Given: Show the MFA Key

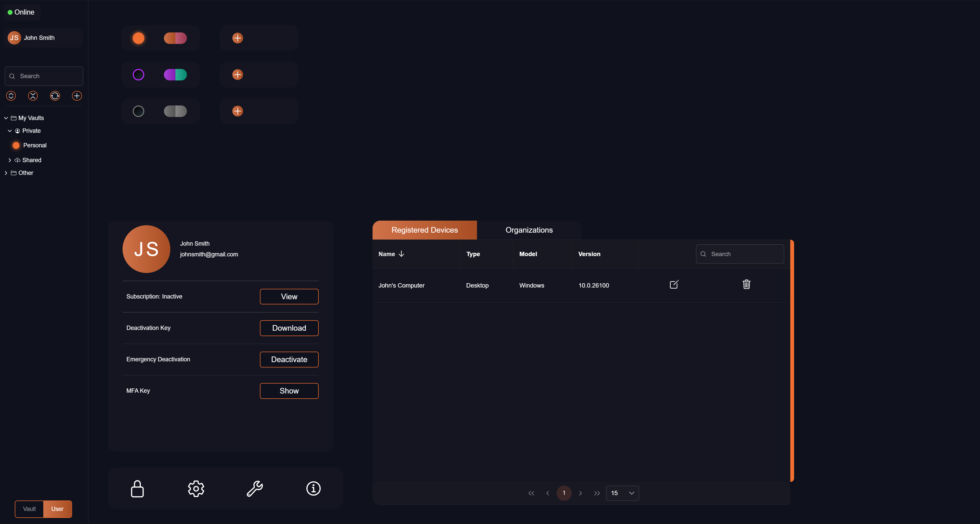Looking at the screenshot, I should point(289,390).
